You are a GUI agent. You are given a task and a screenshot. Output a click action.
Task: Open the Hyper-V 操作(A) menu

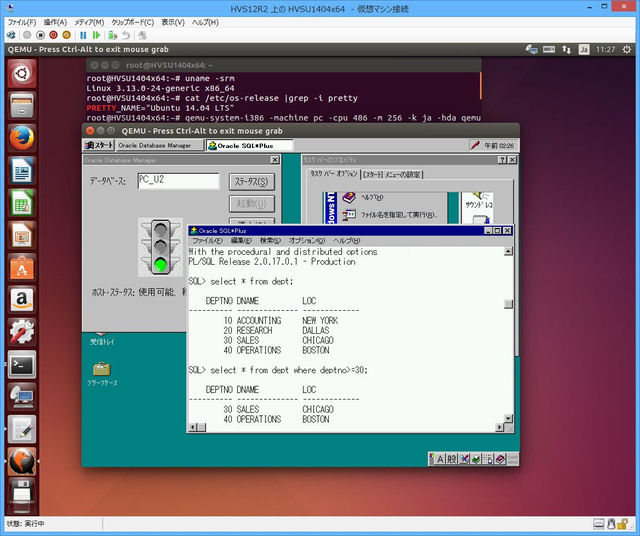[x=55, y=22]
